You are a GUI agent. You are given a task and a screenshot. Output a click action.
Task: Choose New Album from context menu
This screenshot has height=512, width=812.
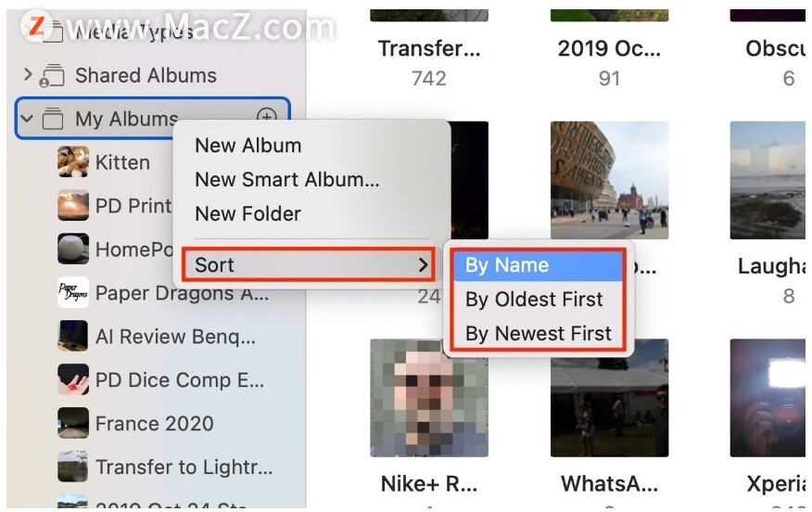tap(248, 146)
